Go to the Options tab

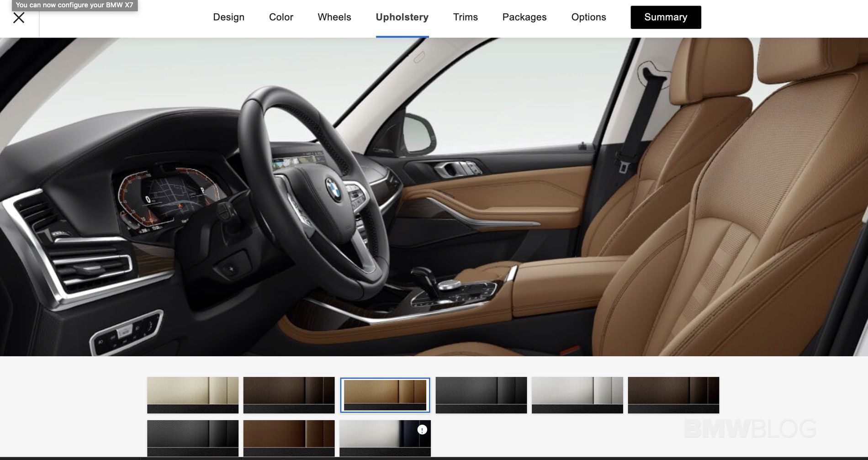588,17
